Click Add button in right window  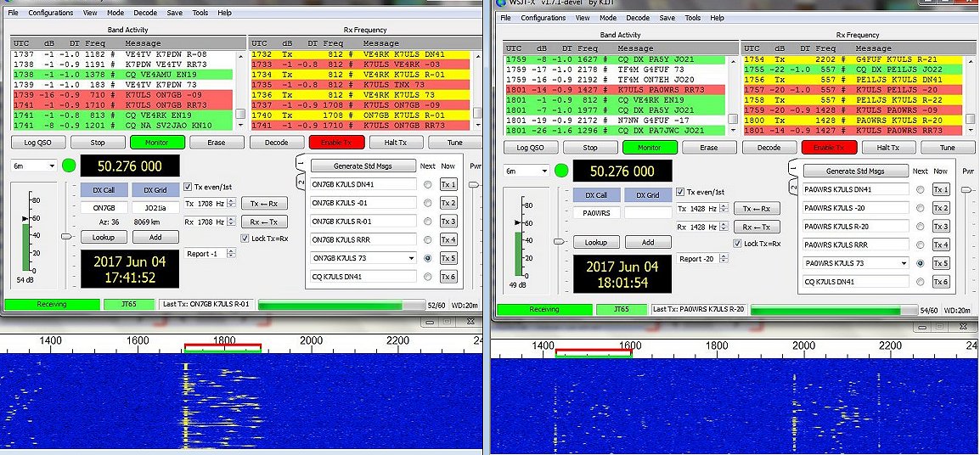point(648,242)
